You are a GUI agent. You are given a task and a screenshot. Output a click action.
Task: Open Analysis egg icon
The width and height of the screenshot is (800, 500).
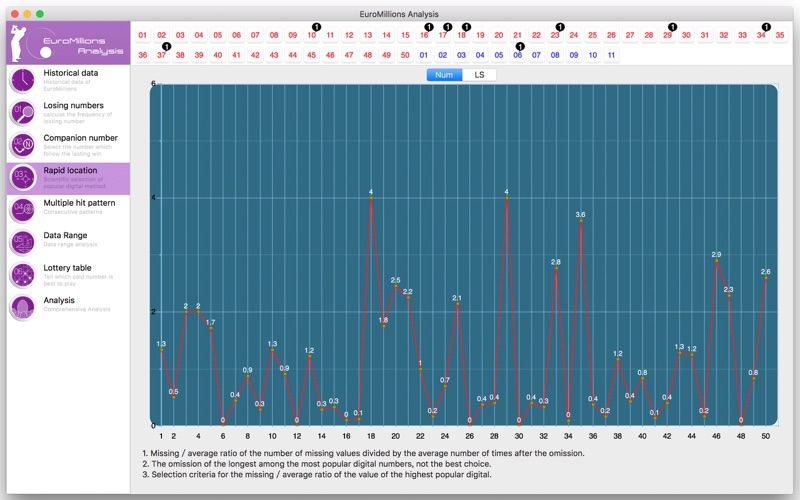click(x=23, y=308)
